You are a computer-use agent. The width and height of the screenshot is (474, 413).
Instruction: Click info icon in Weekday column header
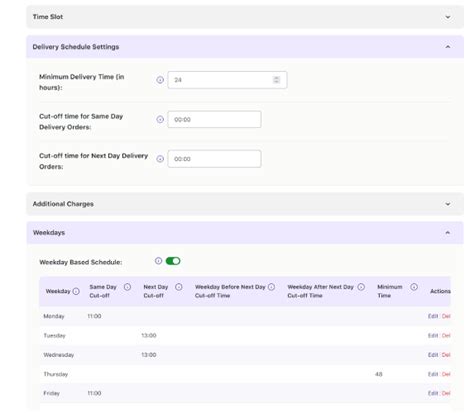tap(76, 291)
